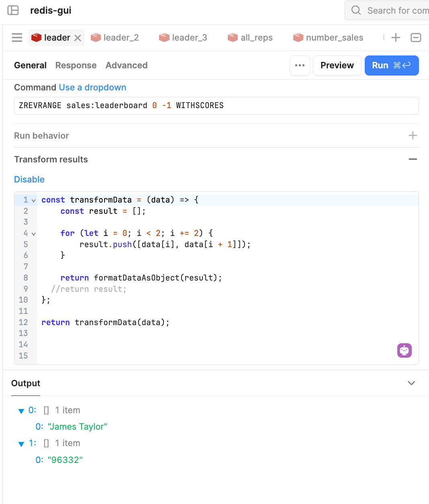Open the number_sales query tab

tap(329, 38)
